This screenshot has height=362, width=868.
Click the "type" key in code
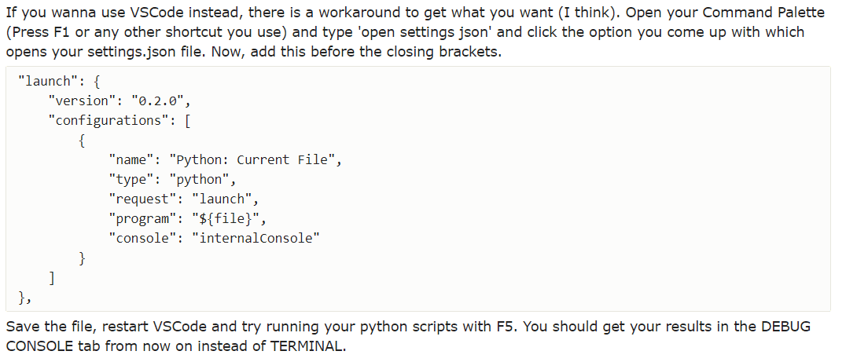(131, 180)
